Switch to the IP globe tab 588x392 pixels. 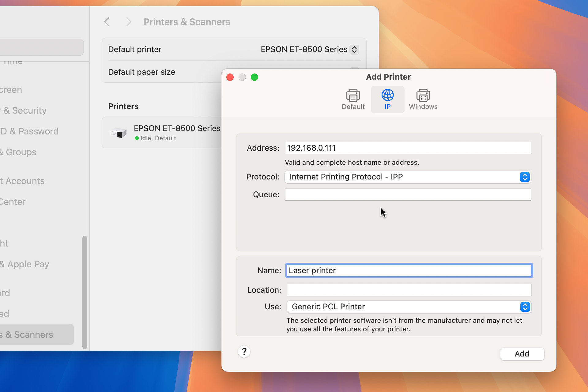(387, 99)
